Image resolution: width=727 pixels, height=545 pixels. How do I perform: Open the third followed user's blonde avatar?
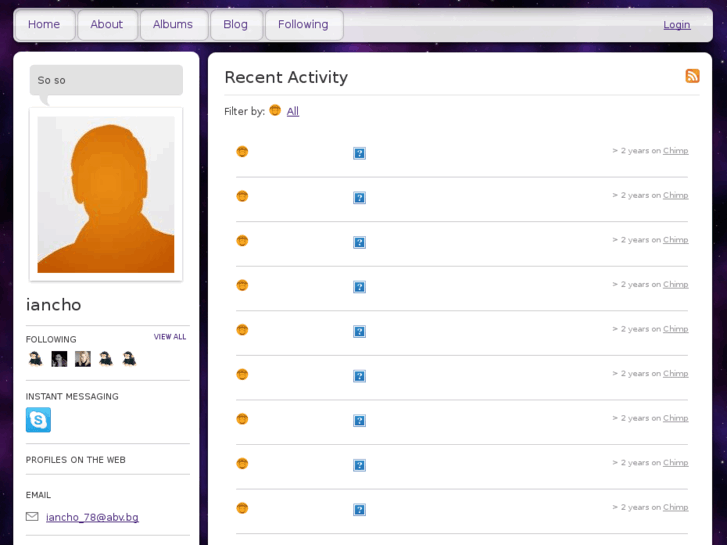click(x=83, y=359)
